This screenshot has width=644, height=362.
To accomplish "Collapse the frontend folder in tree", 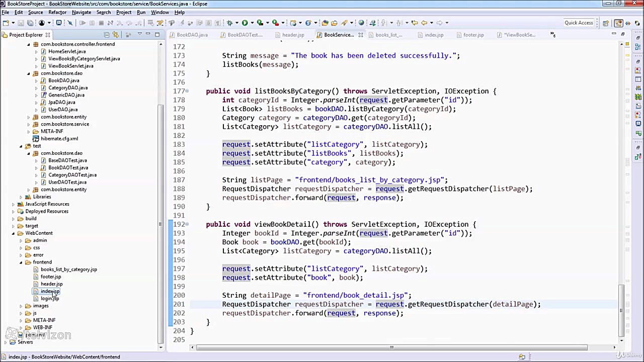I will click(x=21, y=262).
